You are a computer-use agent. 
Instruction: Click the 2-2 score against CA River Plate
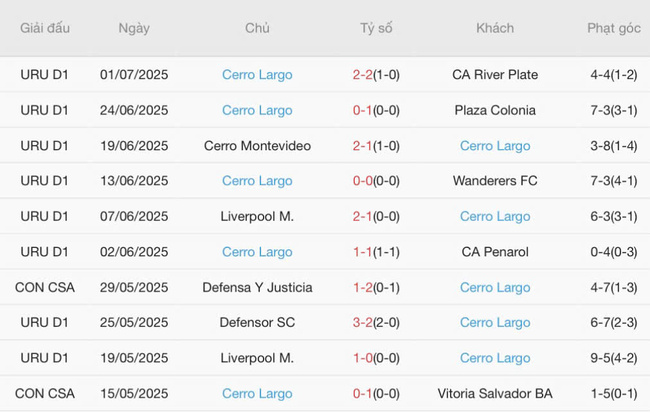(x=363, y=75)
